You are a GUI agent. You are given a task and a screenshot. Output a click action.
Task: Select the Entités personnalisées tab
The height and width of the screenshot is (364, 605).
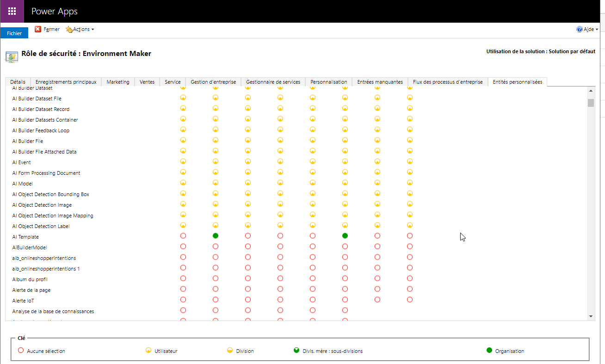(518, 82)
